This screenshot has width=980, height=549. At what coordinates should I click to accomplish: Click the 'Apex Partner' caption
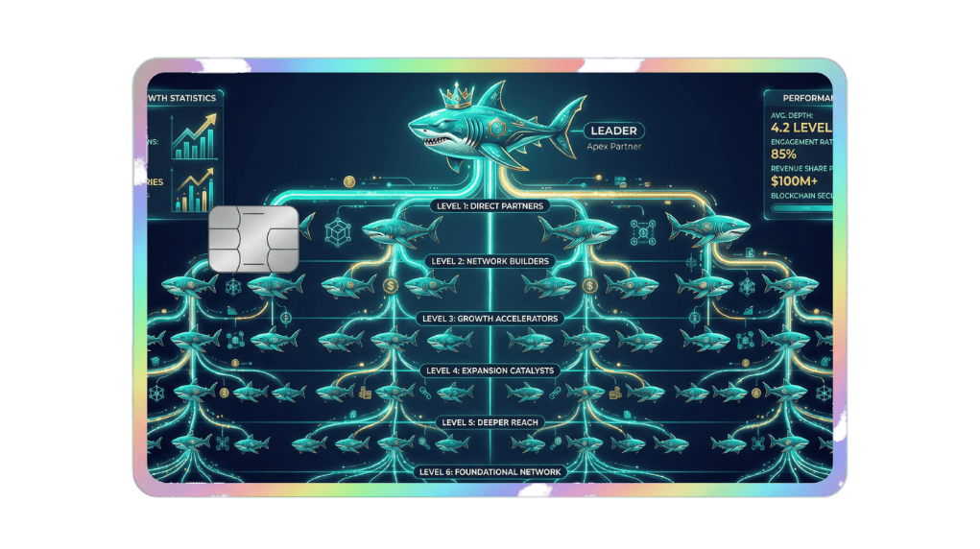pyautogui.click(x=613, y=146)
